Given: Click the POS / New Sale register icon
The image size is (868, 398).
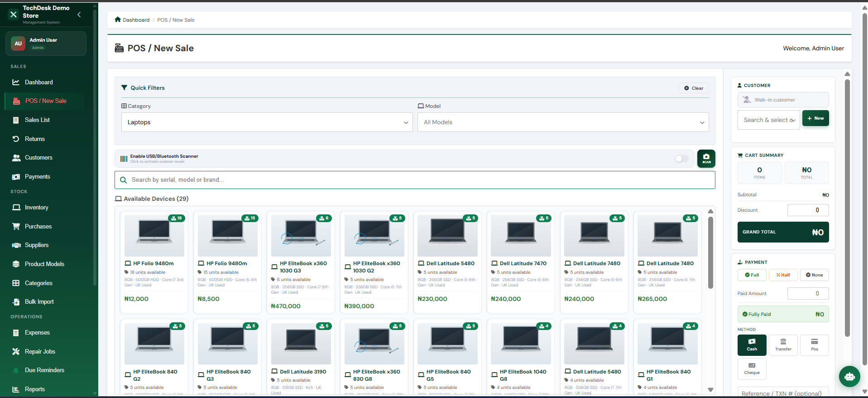Looking at the screenshot, I should click(x=17, y=101).
